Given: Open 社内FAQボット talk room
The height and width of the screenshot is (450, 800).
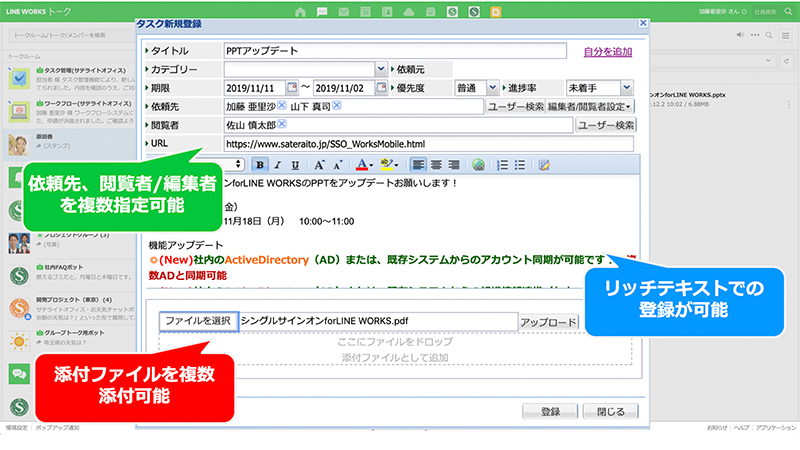Looking at the screenshot, I should (x=69, y=274).
